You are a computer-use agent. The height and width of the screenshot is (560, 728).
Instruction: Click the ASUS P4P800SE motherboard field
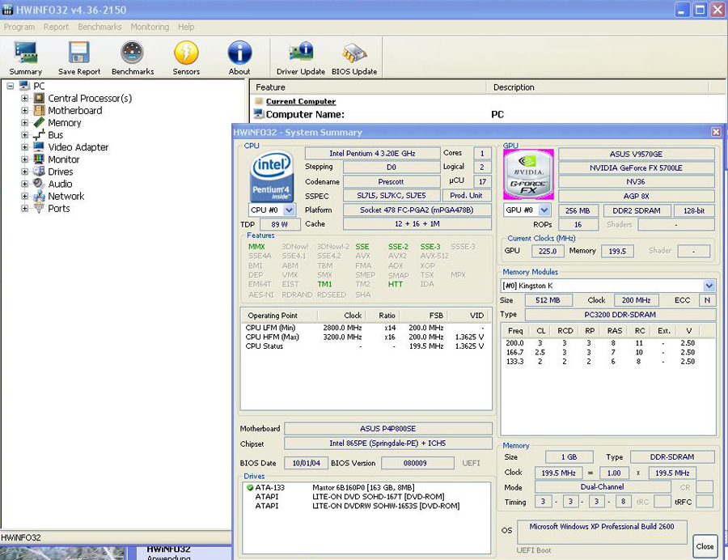pyautogui.click(x=388, y=429)
